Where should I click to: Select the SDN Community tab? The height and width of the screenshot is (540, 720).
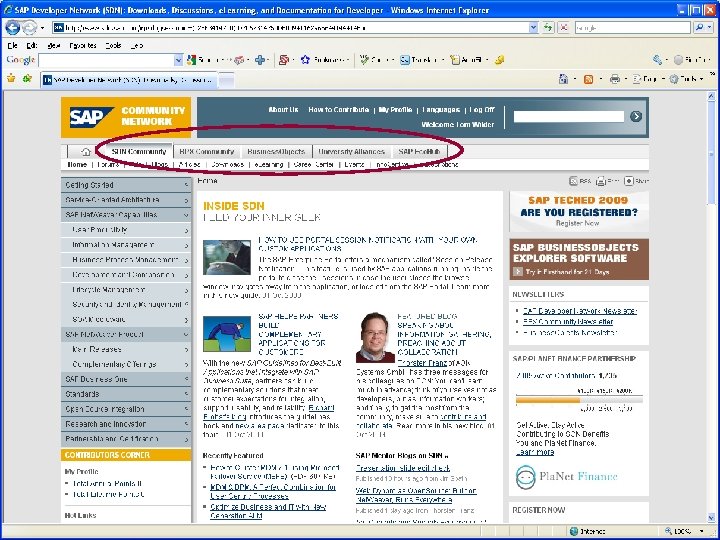139,151
